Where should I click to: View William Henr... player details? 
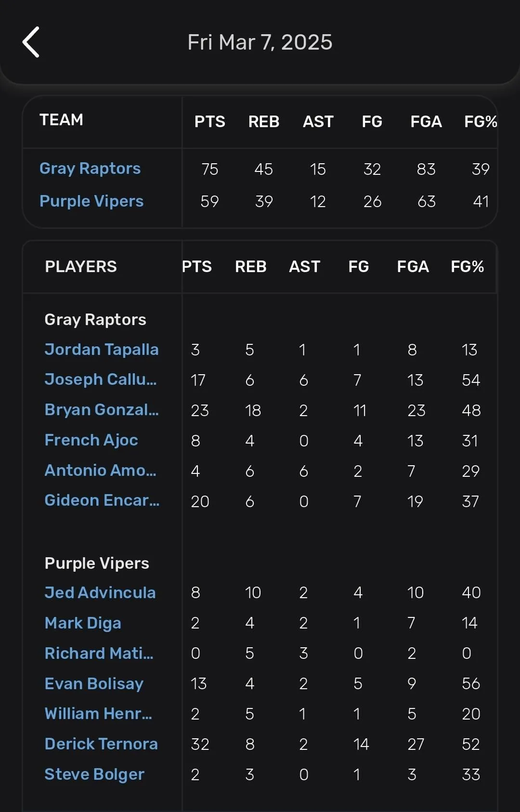click(98, 714)
